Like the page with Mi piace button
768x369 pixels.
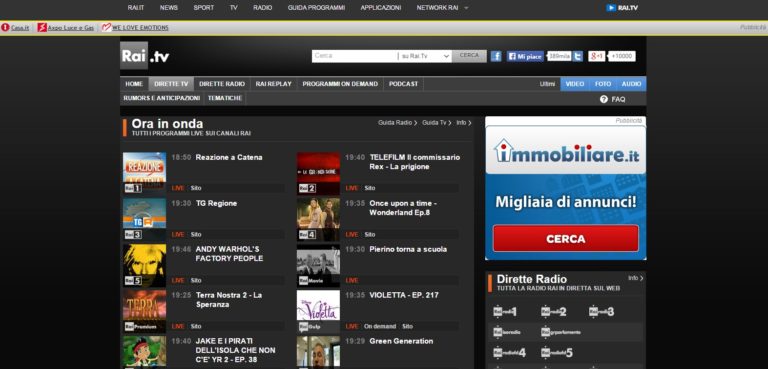coord(525,56)
